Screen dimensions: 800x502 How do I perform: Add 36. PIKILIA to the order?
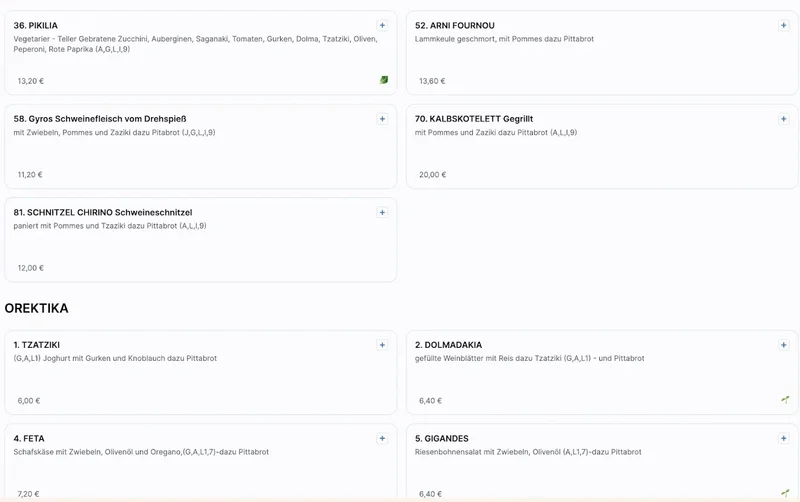pos(382,25)
